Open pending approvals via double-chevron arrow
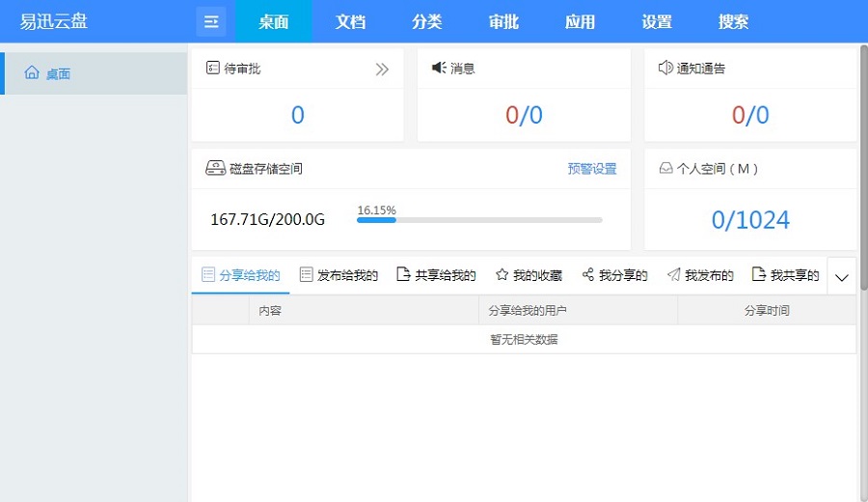 tap(382, 70)
